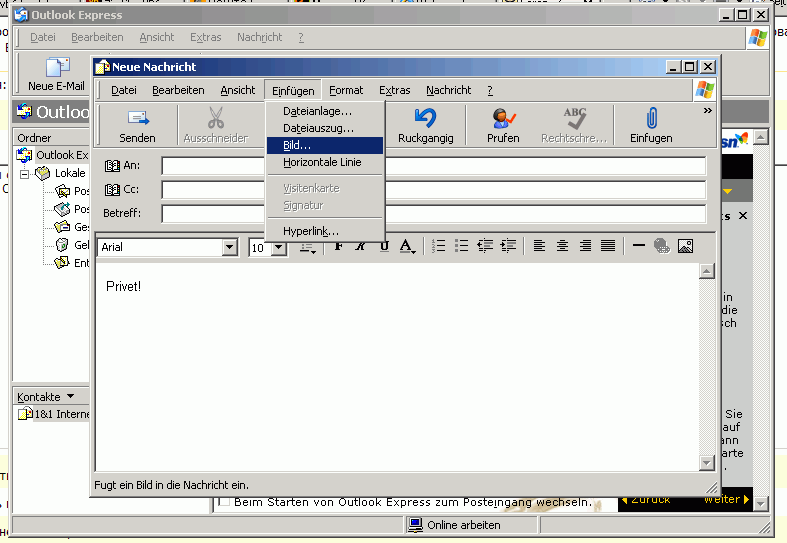787x543 pixels.
Task: Open the font color picker
Action: pos(407,246)
